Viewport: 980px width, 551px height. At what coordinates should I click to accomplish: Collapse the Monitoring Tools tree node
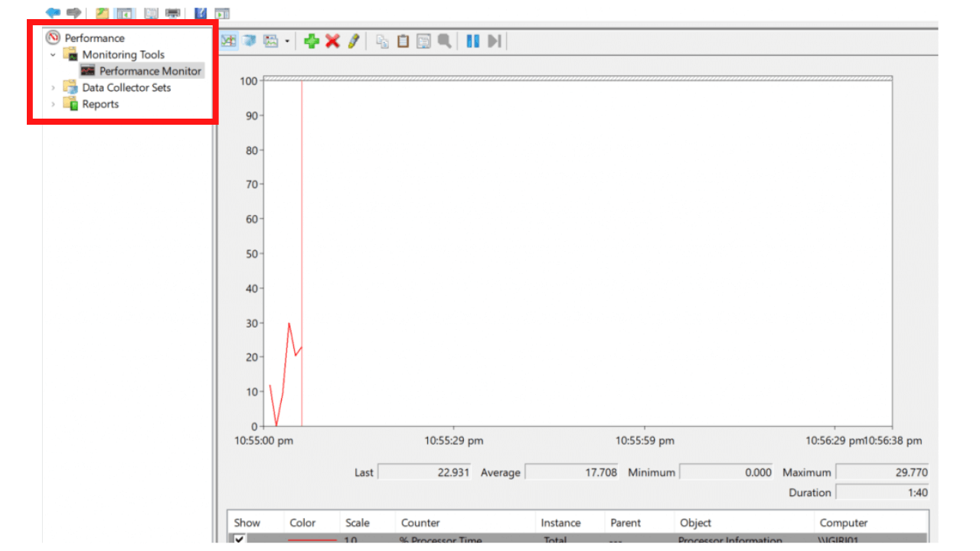coord(53,55)
